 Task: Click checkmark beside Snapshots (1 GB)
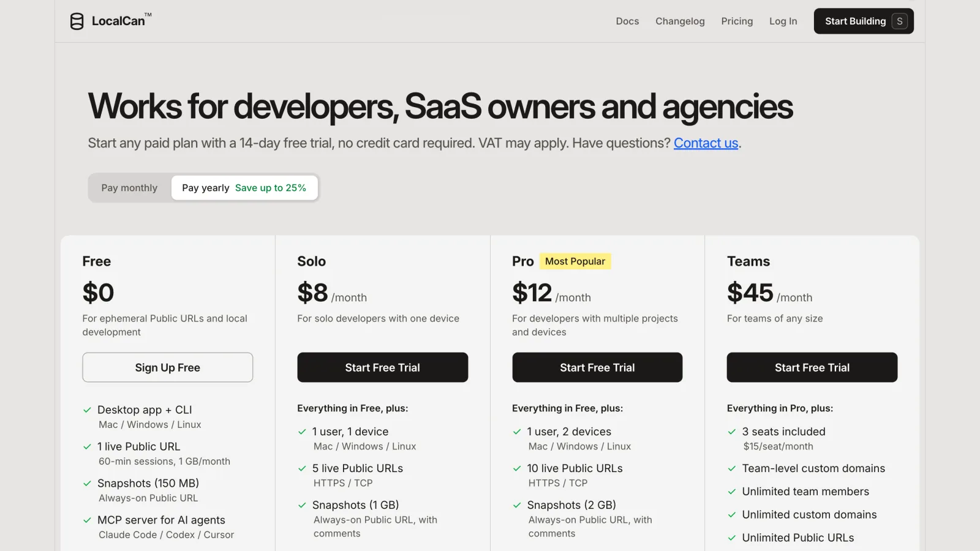tap(302, 505)
